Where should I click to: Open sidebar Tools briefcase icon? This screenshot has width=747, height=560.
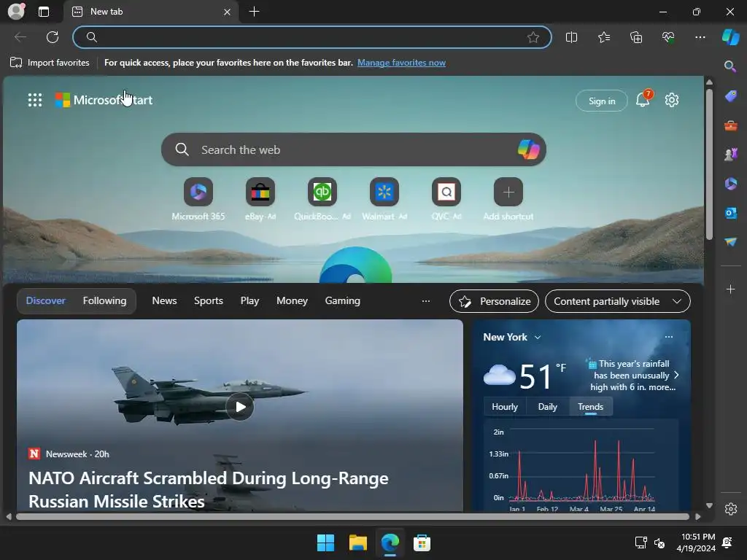(730, 125)
